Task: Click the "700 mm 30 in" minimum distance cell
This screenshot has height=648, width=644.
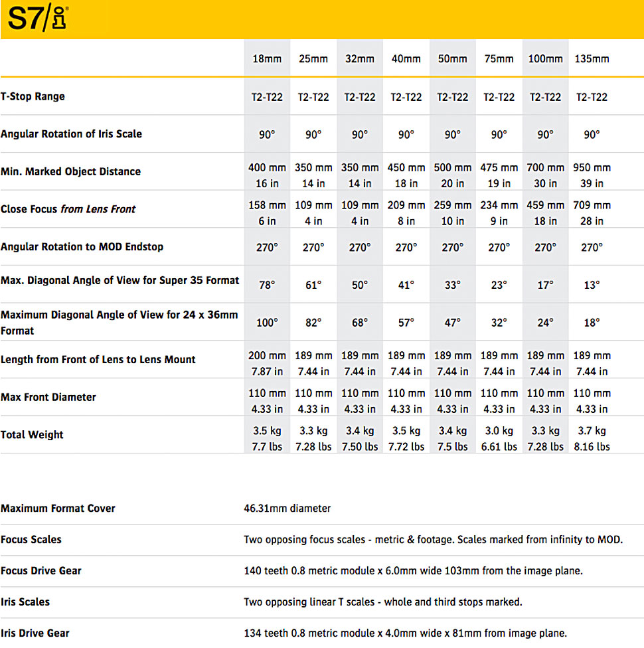Action: [545, 175]
